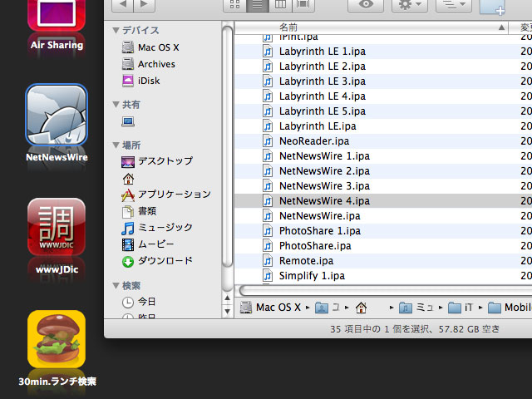Switch Finder to list view

[x=258, y=5]
